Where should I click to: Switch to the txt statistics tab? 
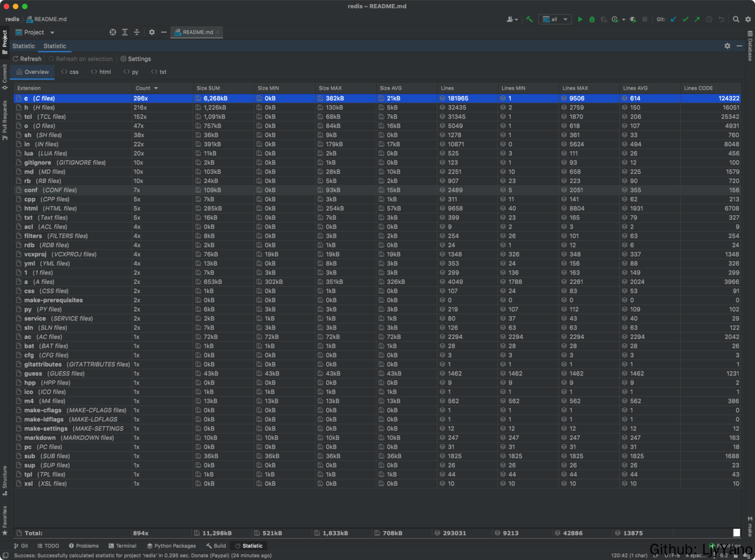click(x=159, y=72)
